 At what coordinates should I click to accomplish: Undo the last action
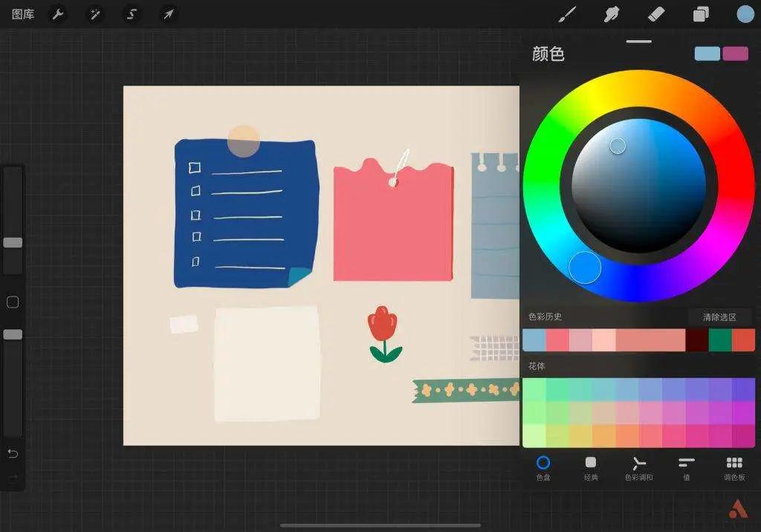pyautogui.click(x=13, y=453)
